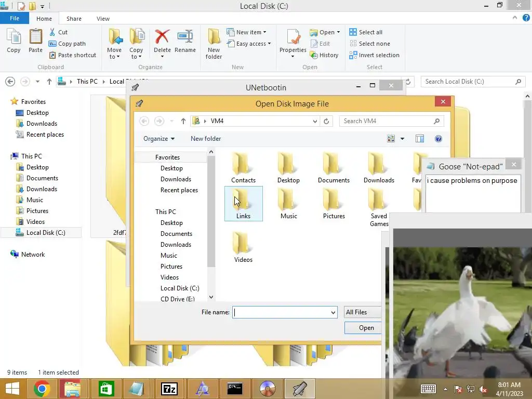The width and height of the screenshot is (532, 399).
Task: Click the dialog help icon
Action: [x=438, y=138]
